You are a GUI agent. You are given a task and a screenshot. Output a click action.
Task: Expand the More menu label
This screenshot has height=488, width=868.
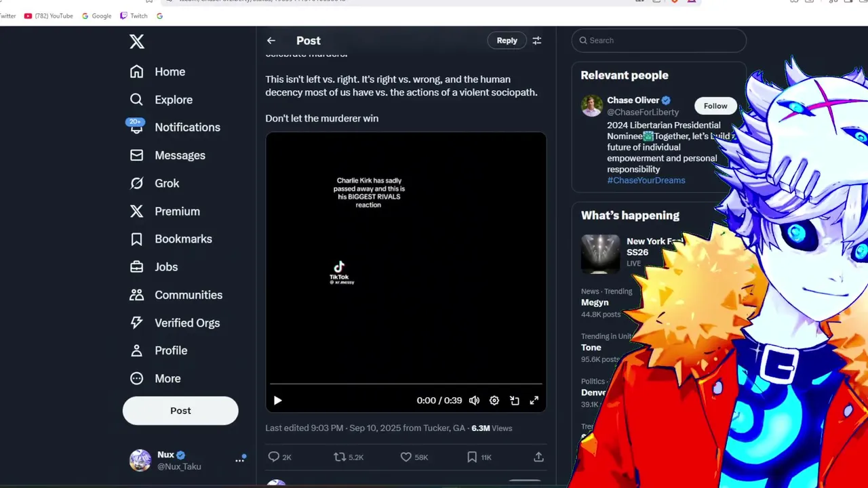pyautogui.click(x=167, y=379)
